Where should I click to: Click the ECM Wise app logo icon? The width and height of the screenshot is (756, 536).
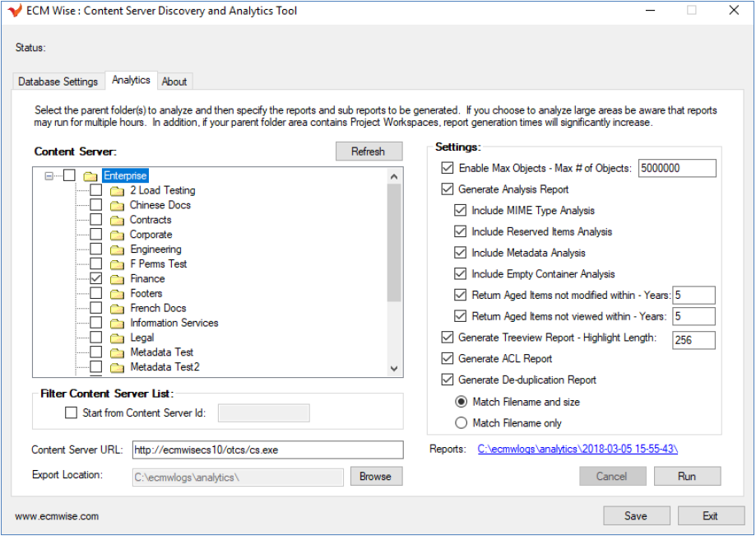point(15,12)
